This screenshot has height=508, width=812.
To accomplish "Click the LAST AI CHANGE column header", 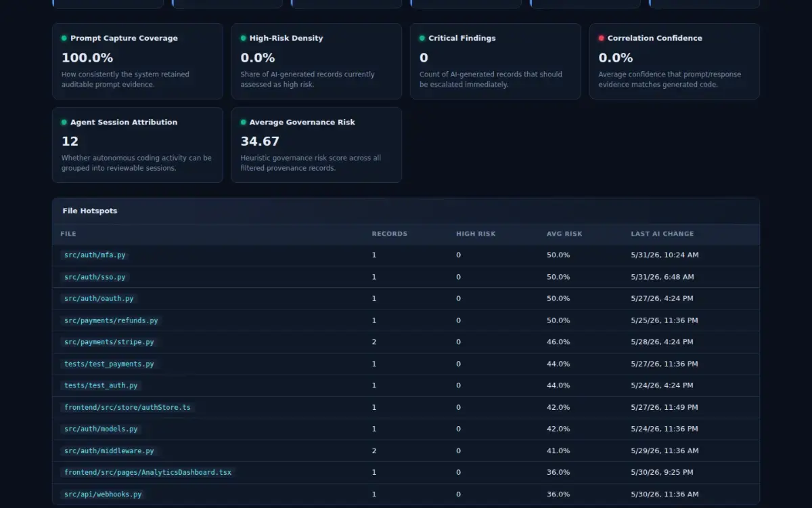I will tap(662, 234).
